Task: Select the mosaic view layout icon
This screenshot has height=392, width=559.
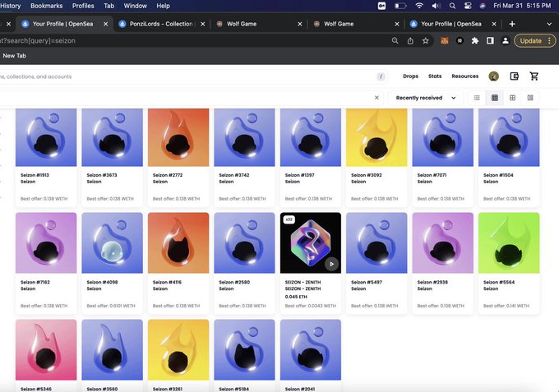Action: (x=530, y=98)
